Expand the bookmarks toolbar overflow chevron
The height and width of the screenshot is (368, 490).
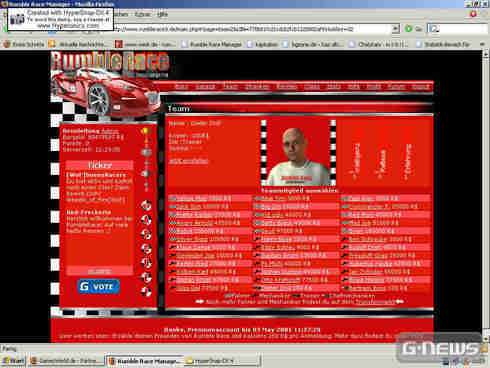[482, 44]
